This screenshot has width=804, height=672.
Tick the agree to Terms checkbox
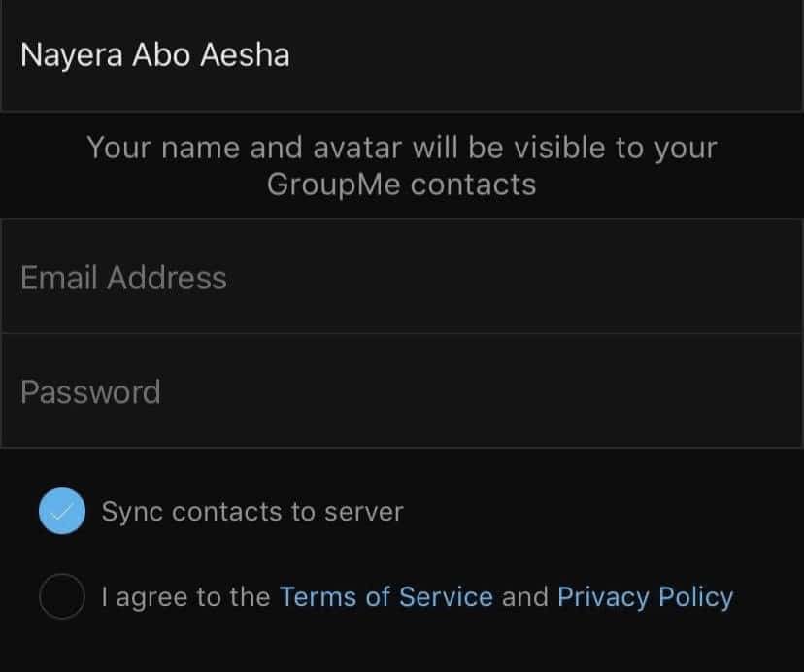point(62,595)
